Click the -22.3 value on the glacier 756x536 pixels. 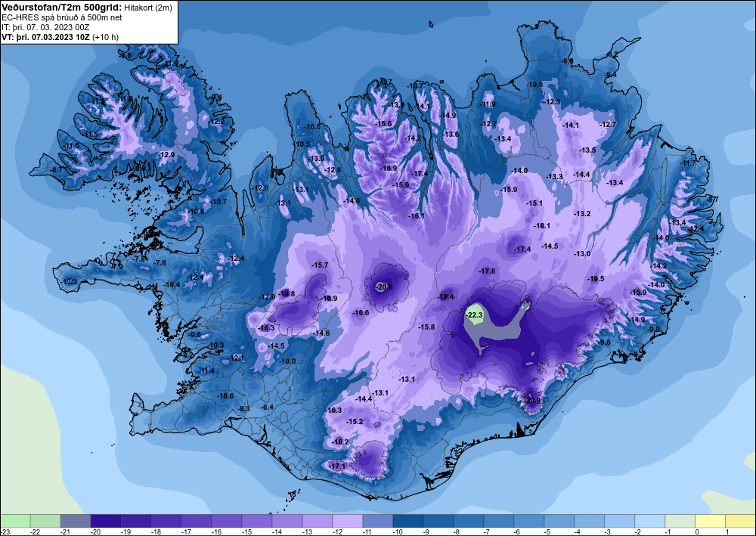[x=475, y=315]
